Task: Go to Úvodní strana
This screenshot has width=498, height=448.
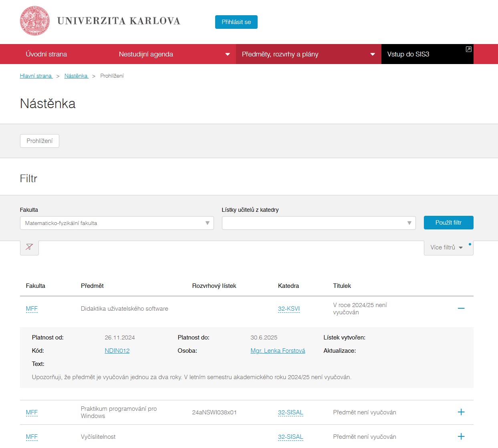Action: click(x=46, y=54)
